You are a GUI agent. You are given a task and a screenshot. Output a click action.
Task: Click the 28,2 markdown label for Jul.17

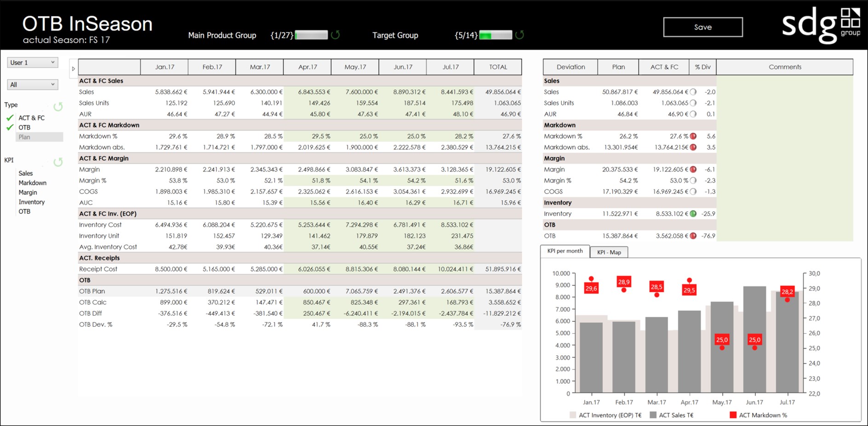788,291
